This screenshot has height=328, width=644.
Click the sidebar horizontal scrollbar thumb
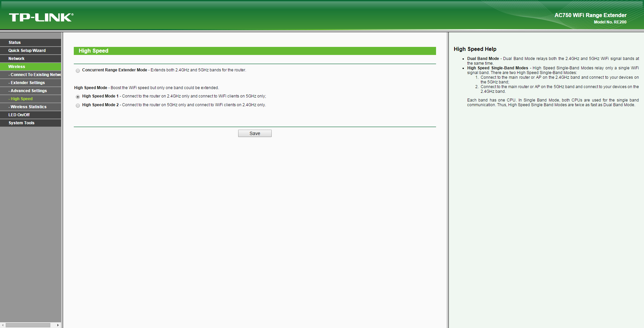pyautogui.click(x=28, y=325)
